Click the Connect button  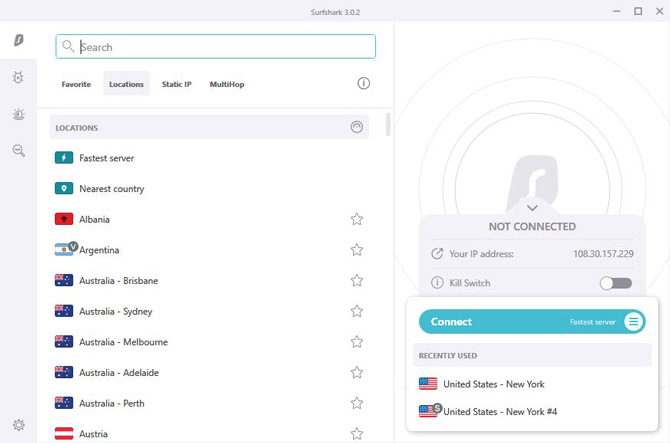[x=532, y=321]
